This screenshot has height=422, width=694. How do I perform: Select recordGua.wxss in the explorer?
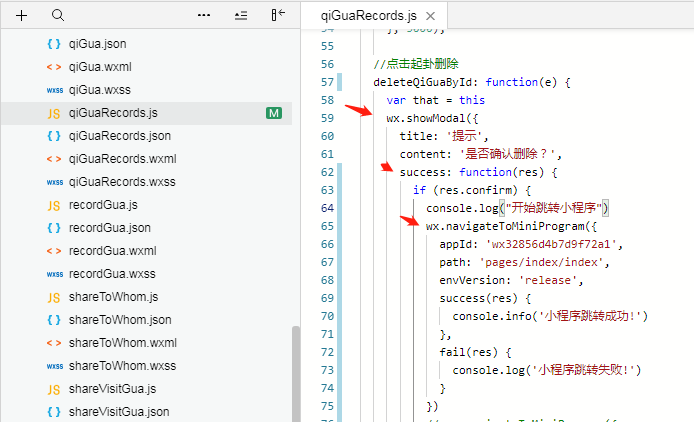click(112, 274)
